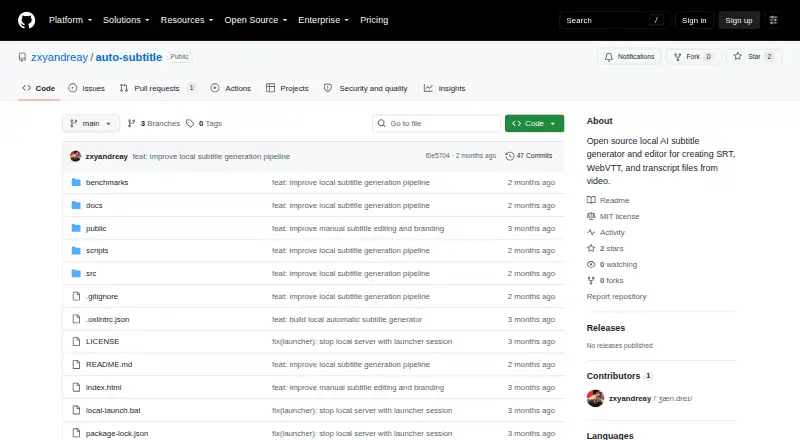View the 2 stars link

pyautogui.click(x=605, y=249)
